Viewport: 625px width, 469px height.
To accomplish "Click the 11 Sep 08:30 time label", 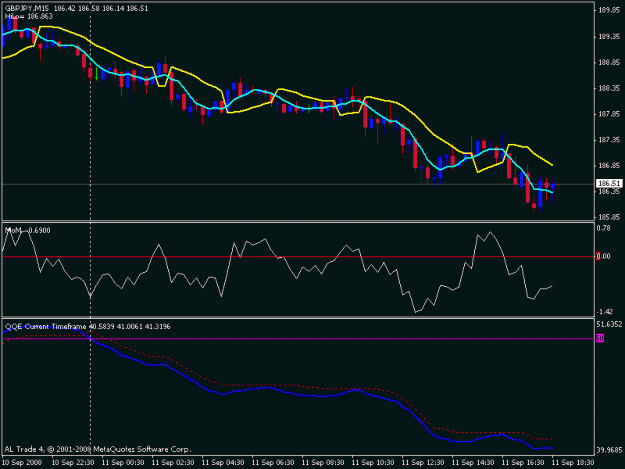I will tap(323, 463).
